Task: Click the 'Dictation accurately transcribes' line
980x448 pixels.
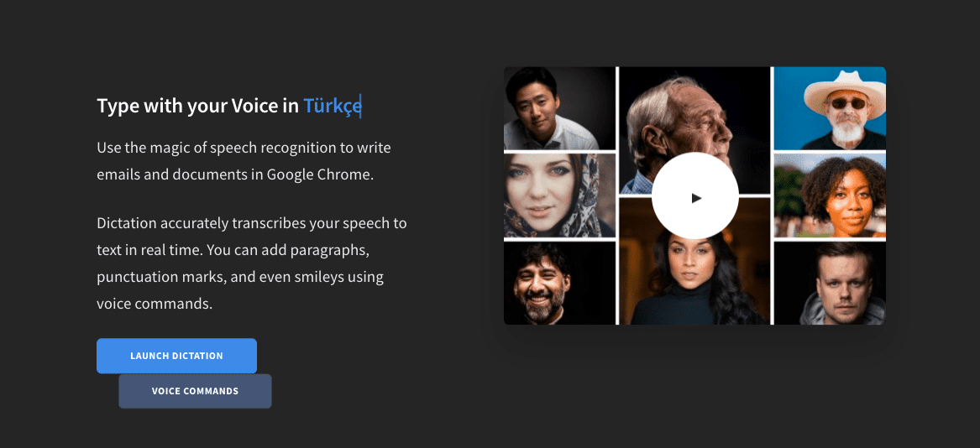Action: pos(252,223)
